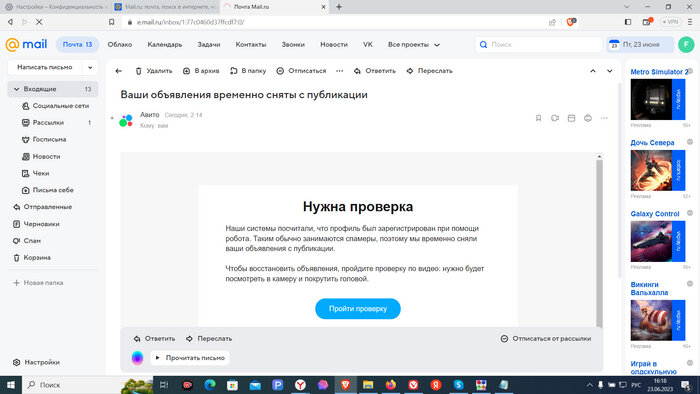
Task: Select the Почта tab
Action: (77, 45)
